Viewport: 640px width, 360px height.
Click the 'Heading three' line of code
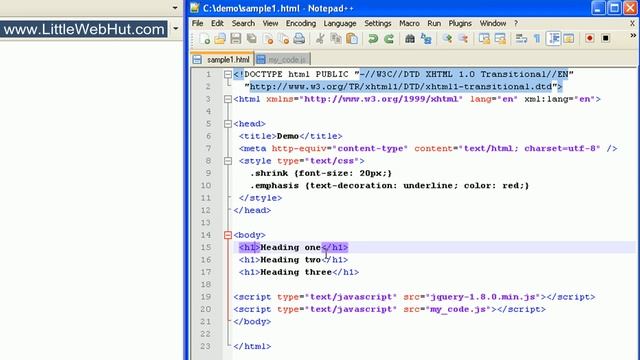tap(299, 272)
